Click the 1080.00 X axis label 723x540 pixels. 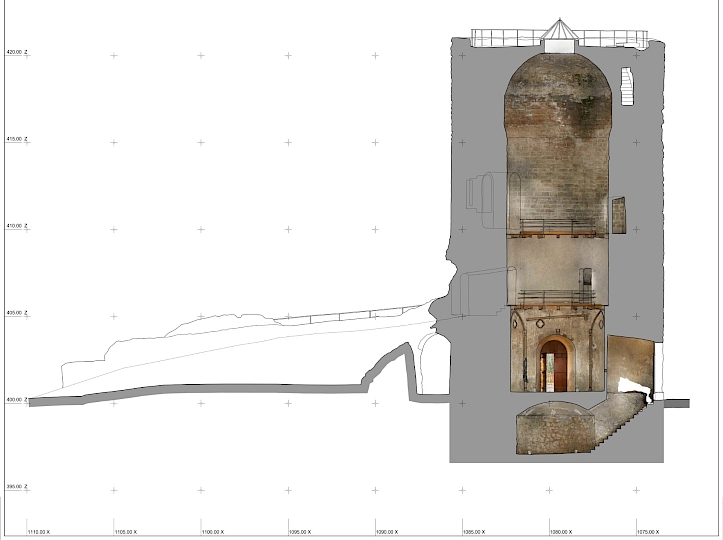pyautogui.click(x=561, y=532)
